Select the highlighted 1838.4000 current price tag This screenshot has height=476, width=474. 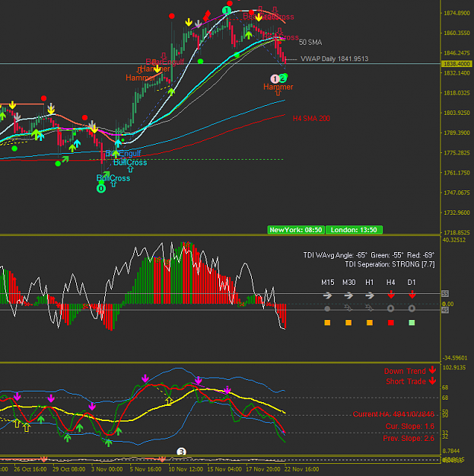click(457, 64)
